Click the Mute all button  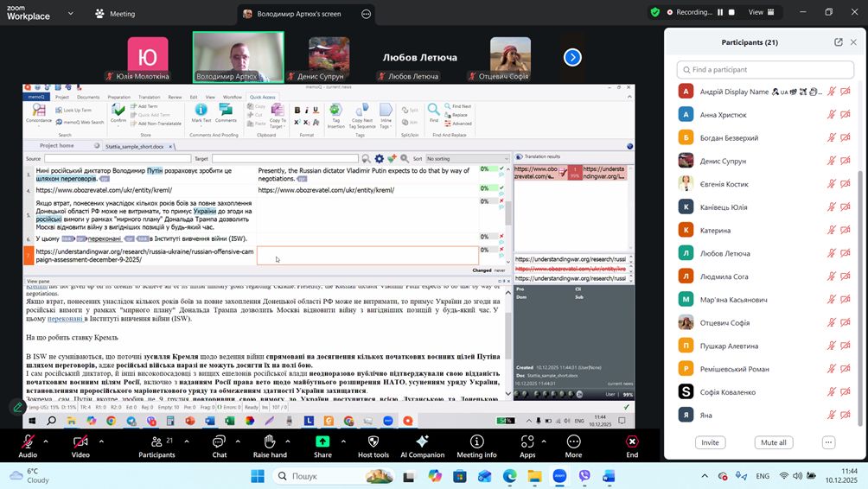pyautogui.click(x=773, y=442)
